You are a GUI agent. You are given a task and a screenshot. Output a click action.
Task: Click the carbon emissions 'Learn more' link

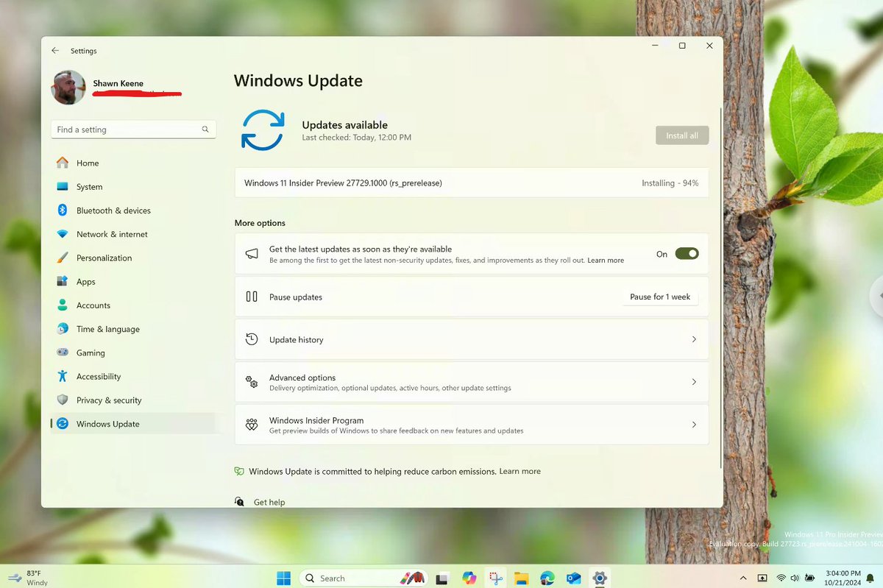519,471
